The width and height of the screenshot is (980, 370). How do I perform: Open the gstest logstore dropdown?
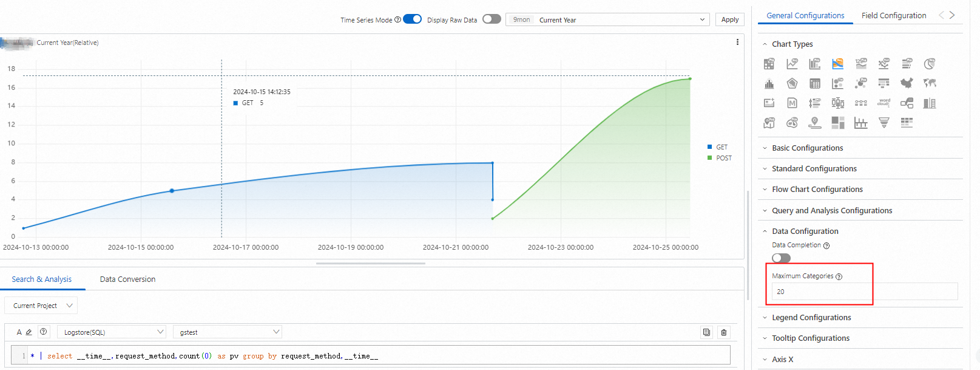click(x=228, y=332)
